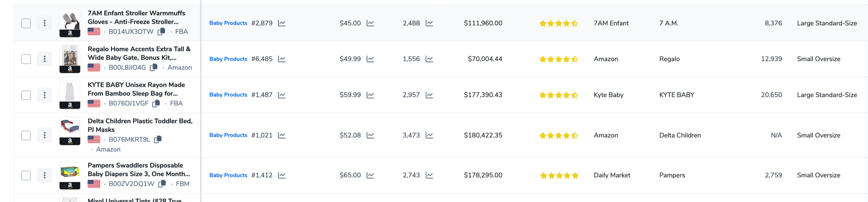Open price history chart next to $49.99
The height and width of the screenshot is (202, 868).
pos(370,59)
